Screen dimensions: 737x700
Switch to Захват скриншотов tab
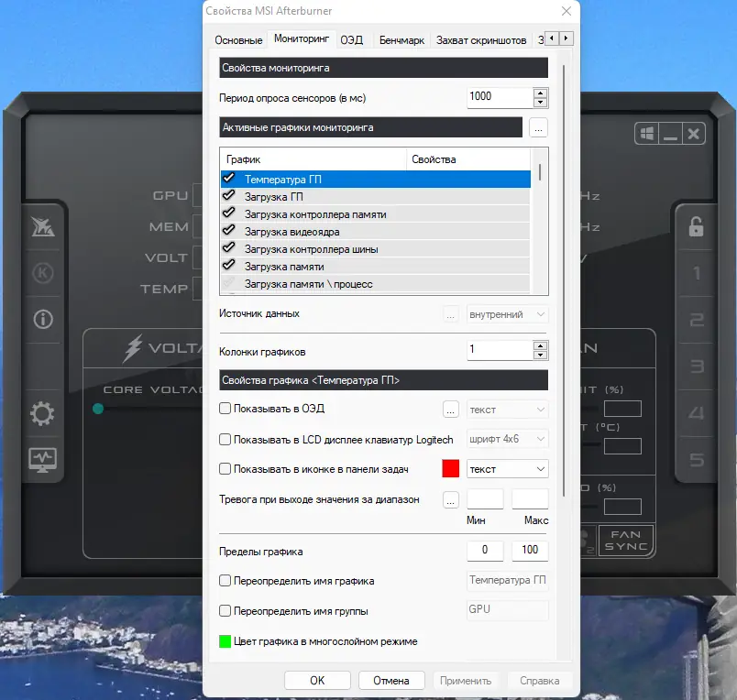tap(481, 40)
